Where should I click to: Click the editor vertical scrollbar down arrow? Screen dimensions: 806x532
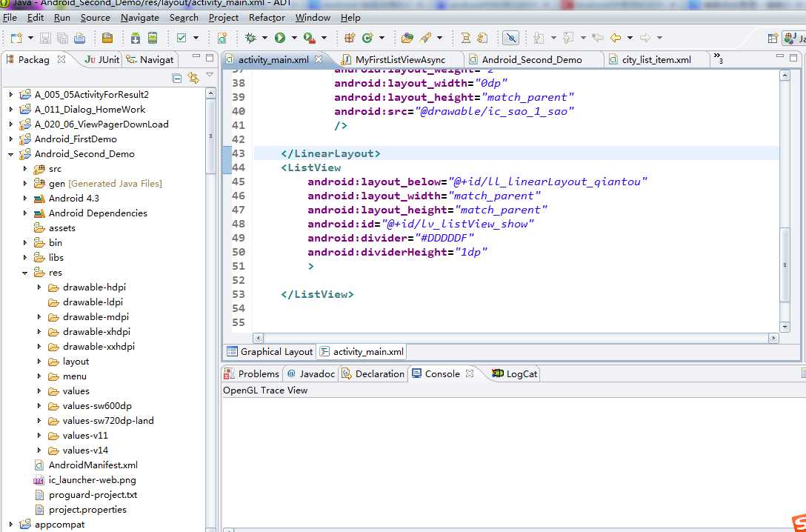(785, 327)
